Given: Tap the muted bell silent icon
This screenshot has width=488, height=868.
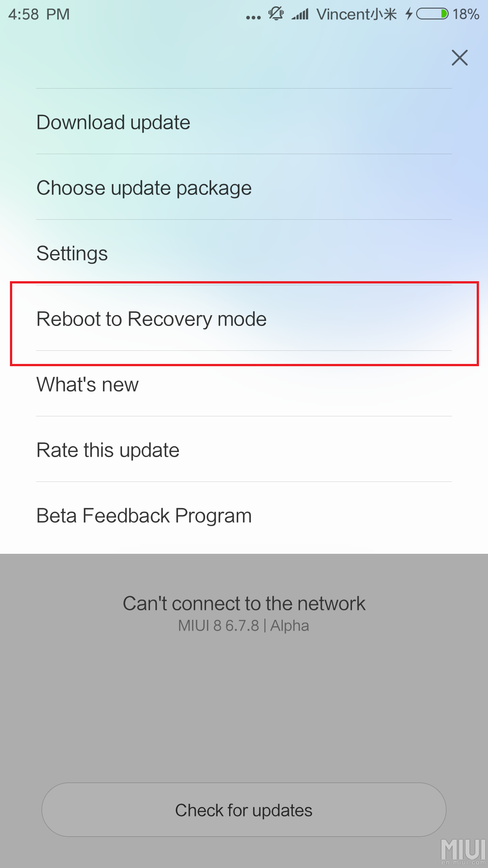Looking at the screenshot, I should point(276,14).
